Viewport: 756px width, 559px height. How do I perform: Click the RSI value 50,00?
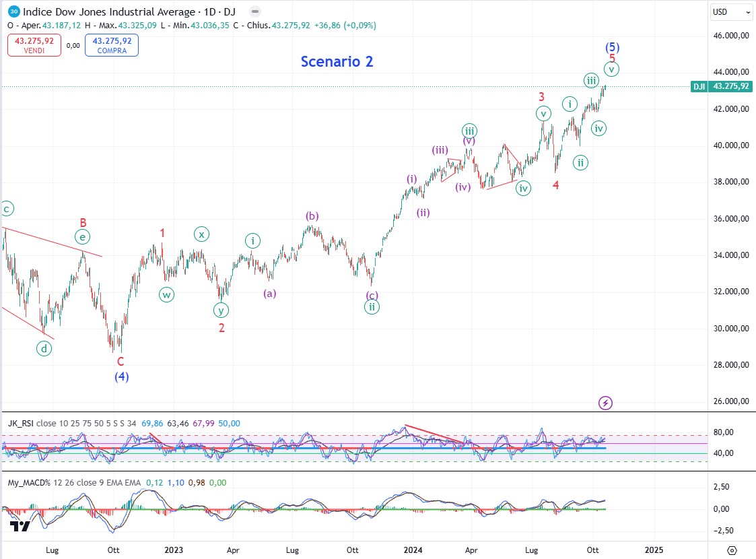click(229, 424)
